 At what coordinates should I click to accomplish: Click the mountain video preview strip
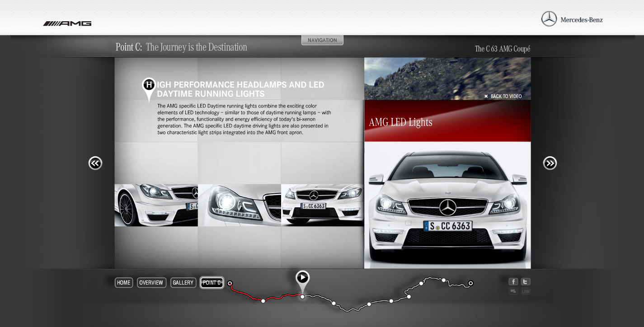pos(447,78)
